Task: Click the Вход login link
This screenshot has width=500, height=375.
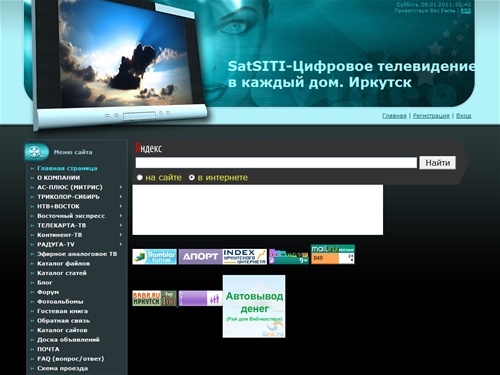Action: point(463,116)
